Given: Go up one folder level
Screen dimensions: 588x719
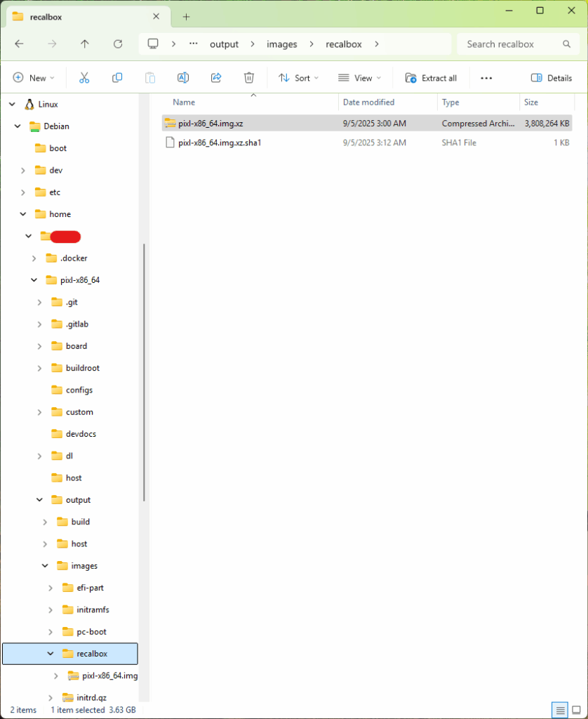Looking at the screenshot, I should pyautogui.click(x=85, y=44).
